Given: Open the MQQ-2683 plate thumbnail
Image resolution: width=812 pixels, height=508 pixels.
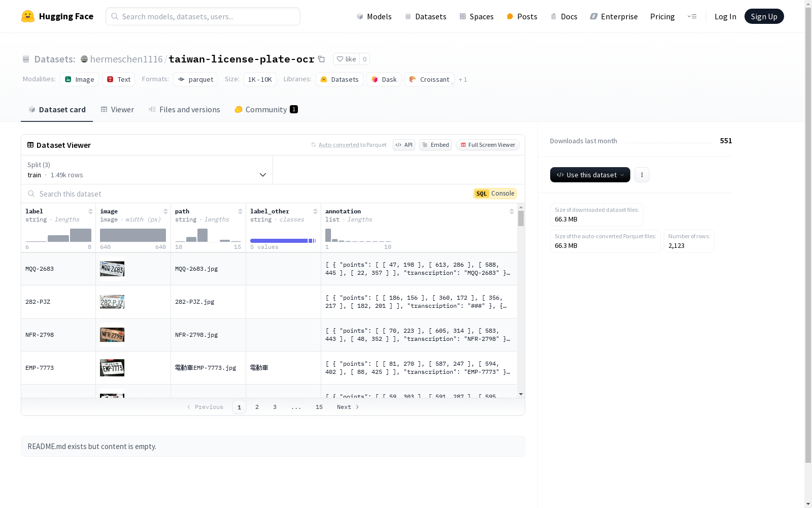Looking at the screenshot, I should [x=112, y=269].
